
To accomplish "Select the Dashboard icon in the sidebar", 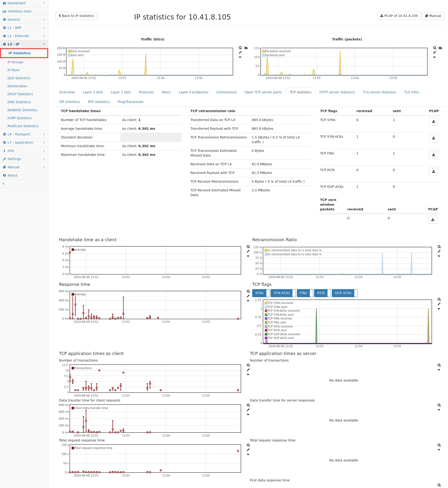I will [4, 3].
